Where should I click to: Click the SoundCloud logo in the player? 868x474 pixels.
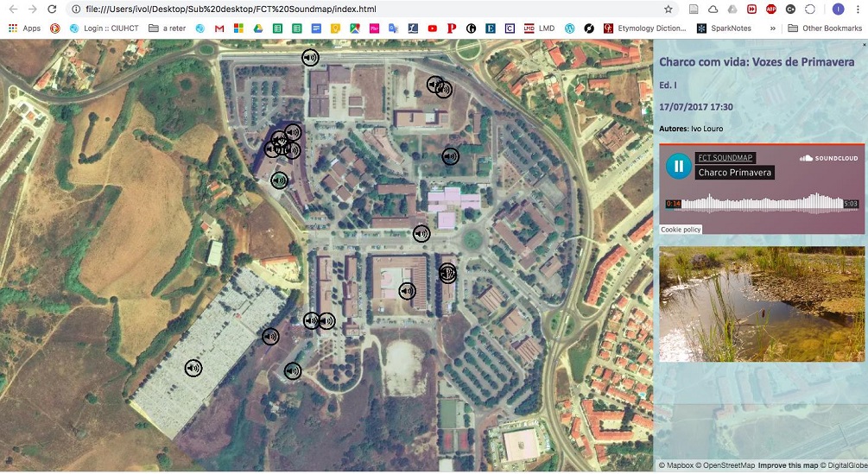(x=828, y=158)
